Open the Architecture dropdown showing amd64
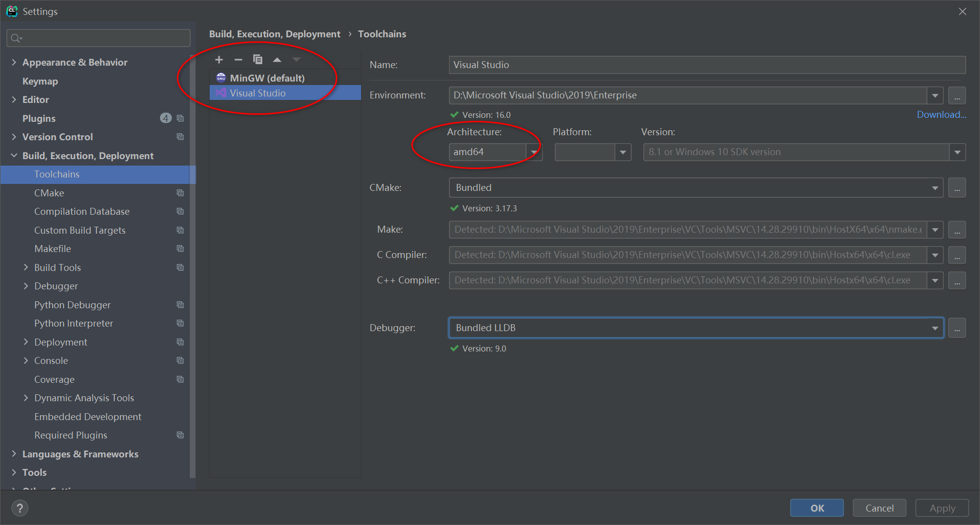Viewport: 980px width, 525px height. (x=534, y=152)
